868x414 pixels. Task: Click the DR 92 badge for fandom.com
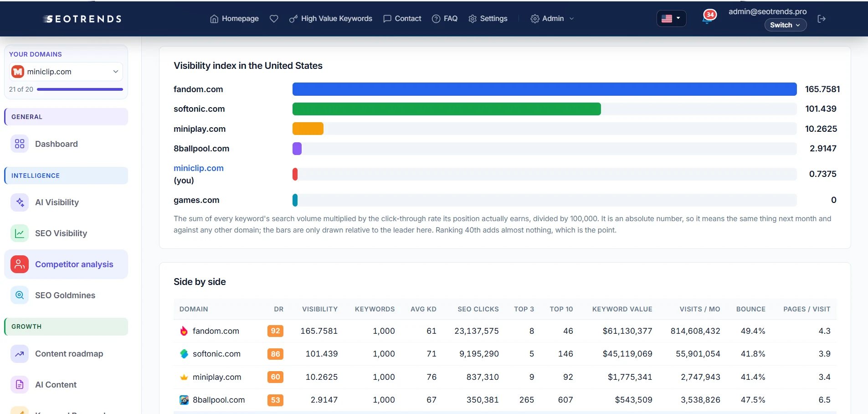[275, 331]
